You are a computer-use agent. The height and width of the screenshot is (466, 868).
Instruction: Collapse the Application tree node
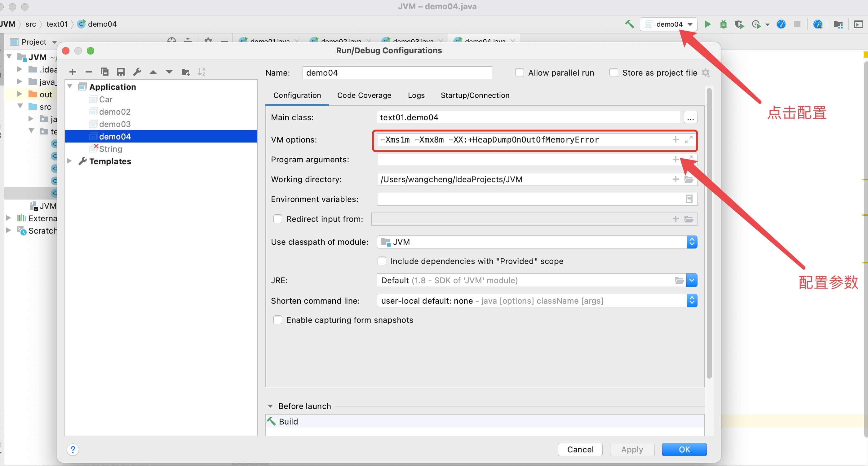[70, 86]
